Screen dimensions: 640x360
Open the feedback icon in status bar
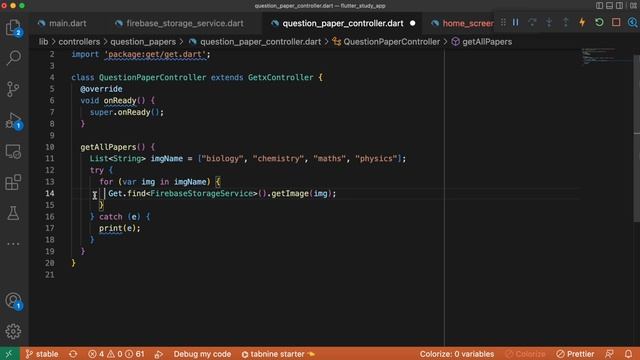coord(609,354)
